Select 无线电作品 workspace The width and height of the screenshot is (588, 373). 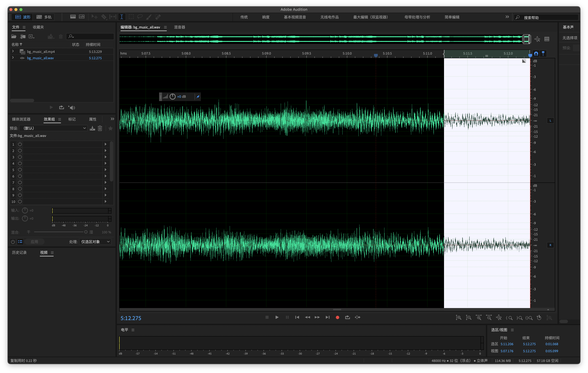pyautogui.click(x=329, y=17)
